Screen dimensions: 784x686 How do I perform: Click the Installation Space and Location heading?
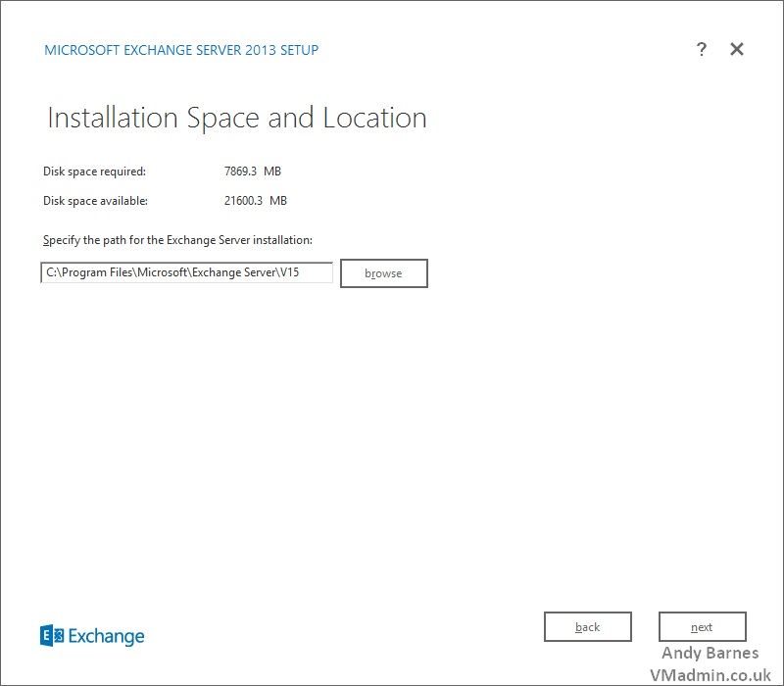[236, 118]
